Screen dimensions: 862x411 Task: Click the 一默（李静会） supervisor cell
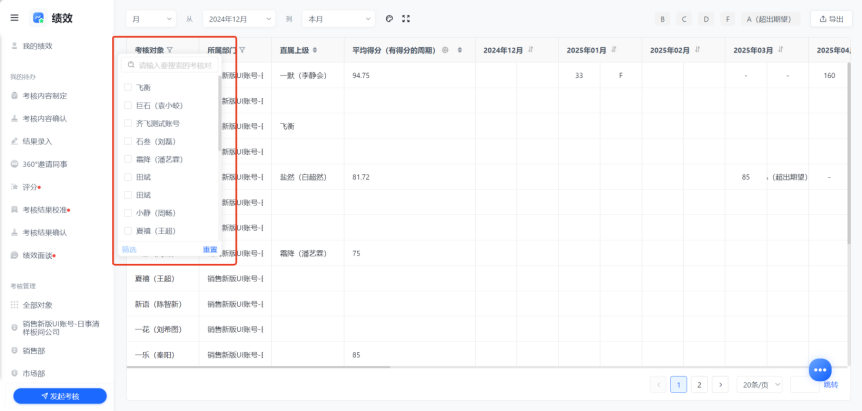[x=303, y=75]
